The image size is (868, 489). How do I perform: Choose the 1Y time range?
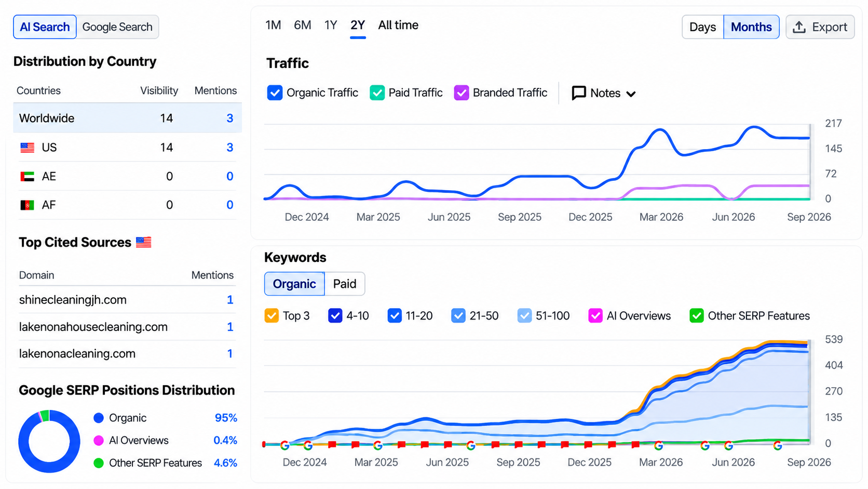(331, 25)
